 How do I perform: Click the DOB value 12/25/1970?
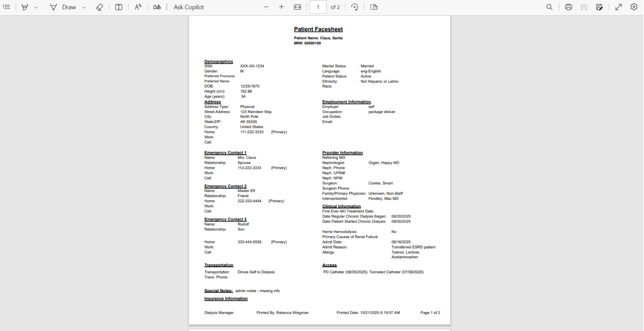click(250, 86)
